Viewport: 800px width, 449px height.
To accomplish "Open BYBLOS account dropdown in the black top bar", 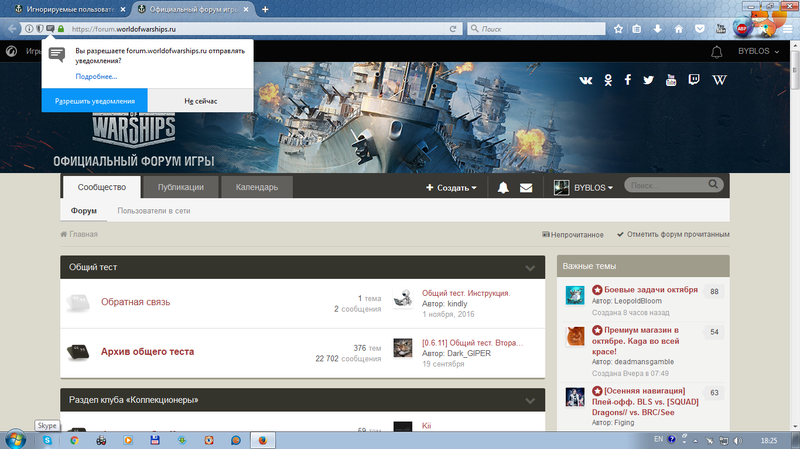I will click(x=759, y=51).
